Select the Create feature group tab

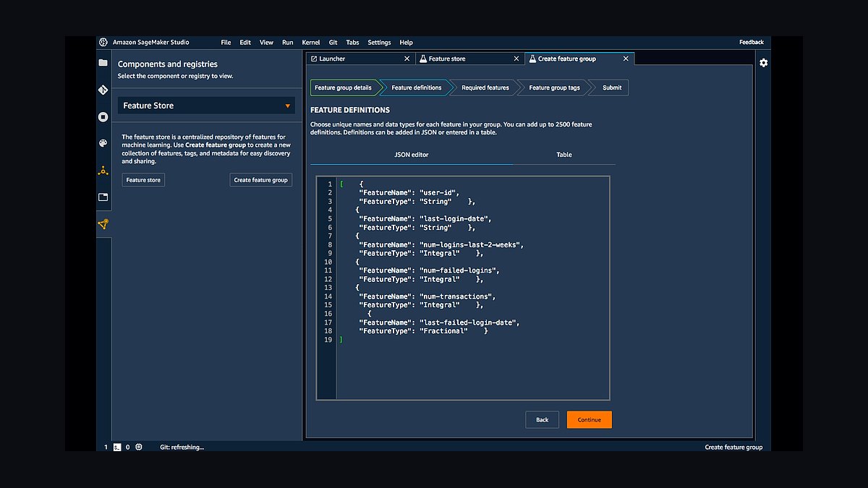pos(579,59)
